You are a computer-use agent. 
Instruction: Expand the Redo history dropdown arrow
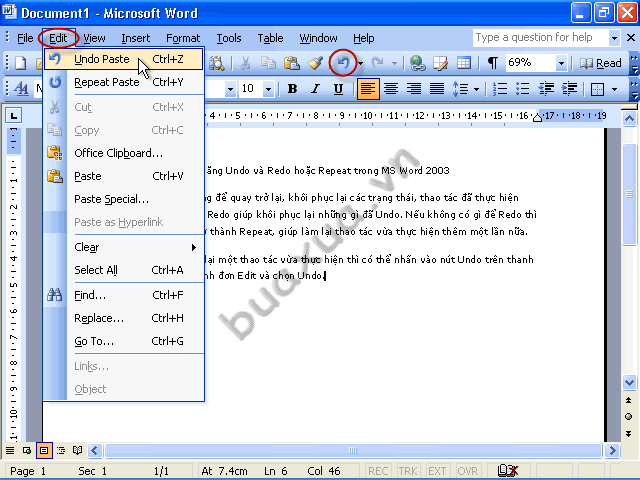394,63
